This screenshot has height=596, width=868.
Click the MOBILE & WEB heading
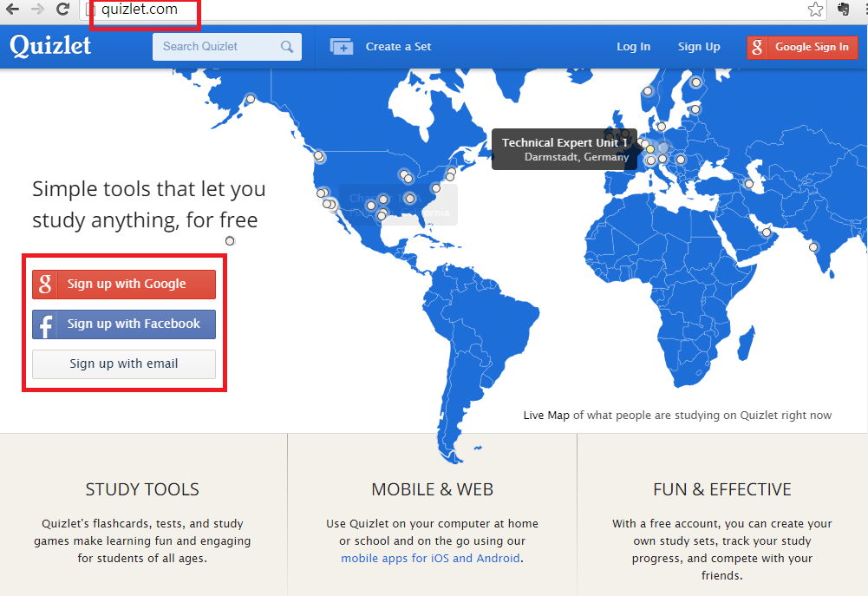(433, 489)
